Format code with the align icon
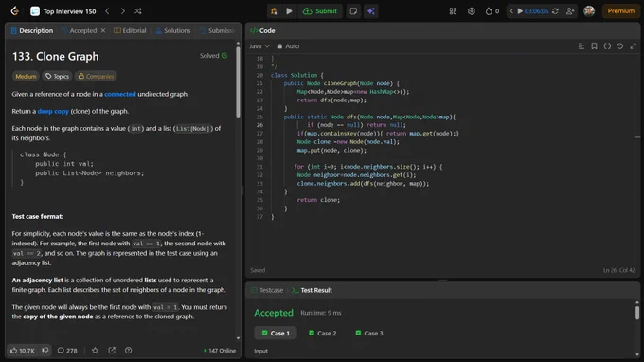This screenshot has width=644, height=362. (x=581, y=46)
